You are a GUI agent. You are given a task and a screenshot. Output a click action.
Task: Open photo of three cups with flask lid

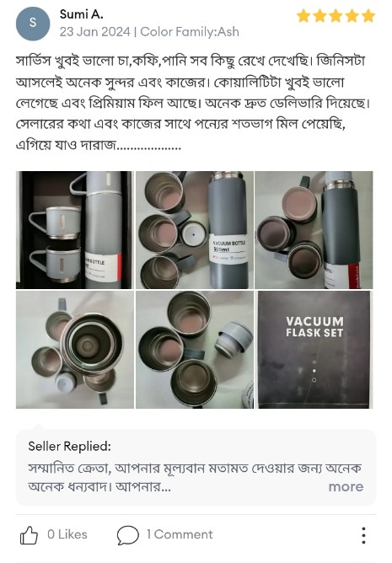click(195, 350)
